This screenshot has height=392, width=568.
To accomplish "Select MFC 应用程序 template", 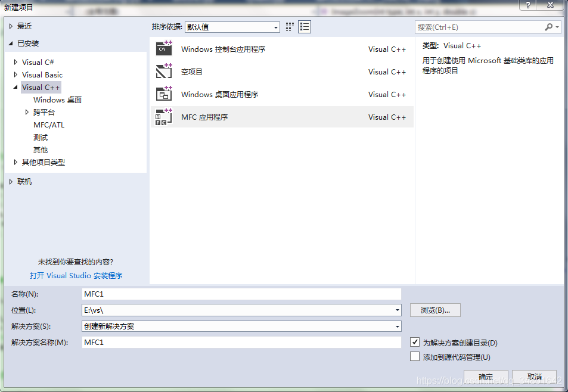I will click(x=282, y=117).
